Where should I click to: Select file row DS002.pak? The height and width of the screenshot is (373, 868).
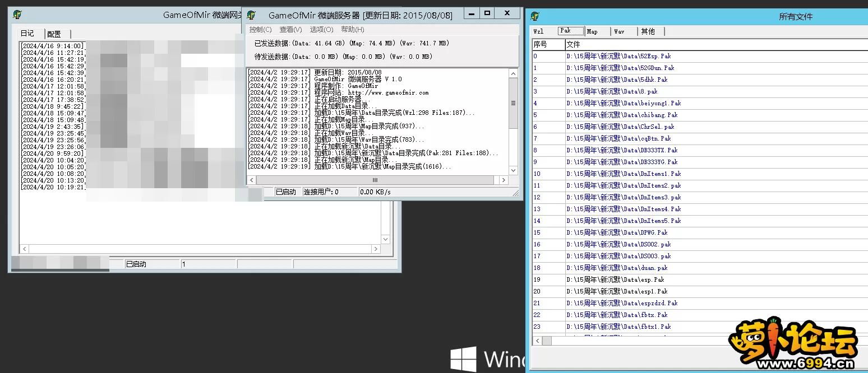[x=700, y=244]
